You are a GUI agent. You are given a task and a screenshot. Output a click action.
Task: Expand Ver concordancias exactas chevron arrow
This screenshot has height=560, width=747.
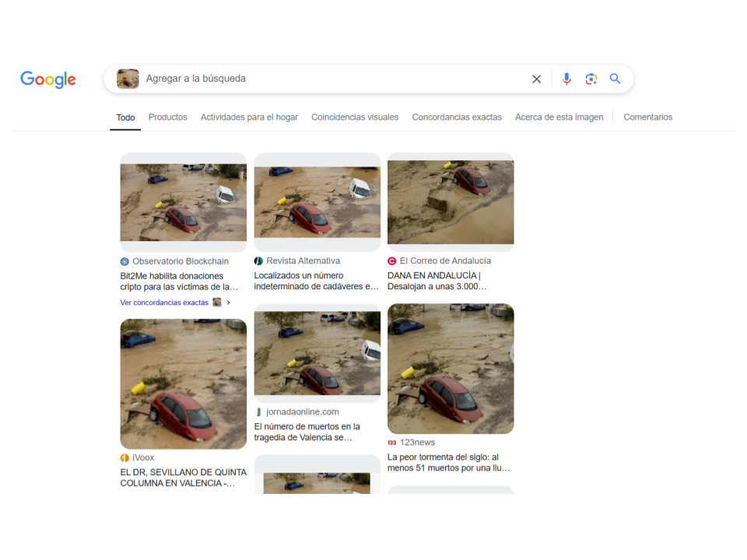(228, 303)
